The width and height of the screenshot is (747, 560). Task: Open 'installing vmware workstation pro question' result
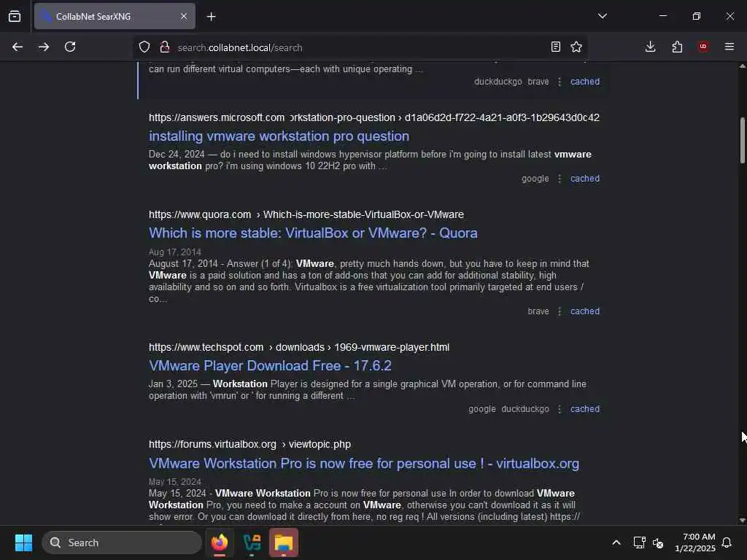pos(279,136)
